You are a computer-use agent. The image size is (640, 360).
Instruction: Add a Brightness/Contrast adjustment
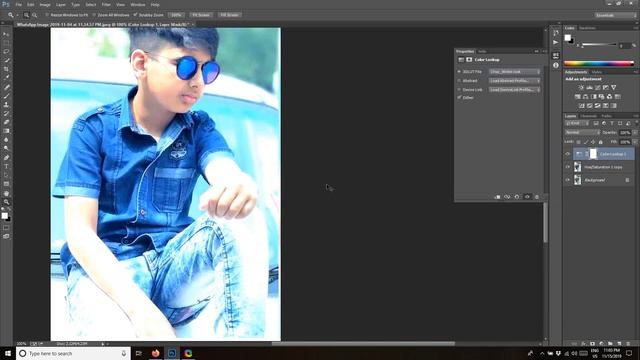point(581,87)
